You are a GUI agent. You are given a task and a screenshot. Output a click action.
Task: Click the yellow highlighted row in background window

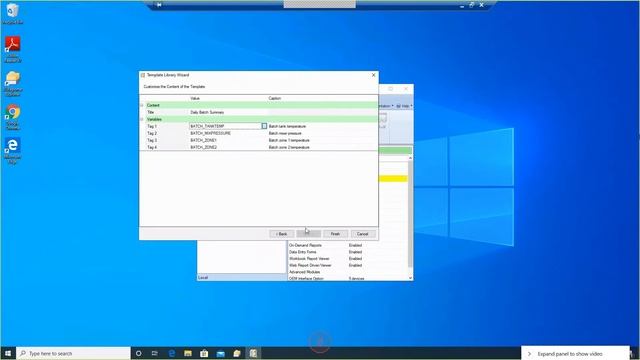(x=393, y=178)
